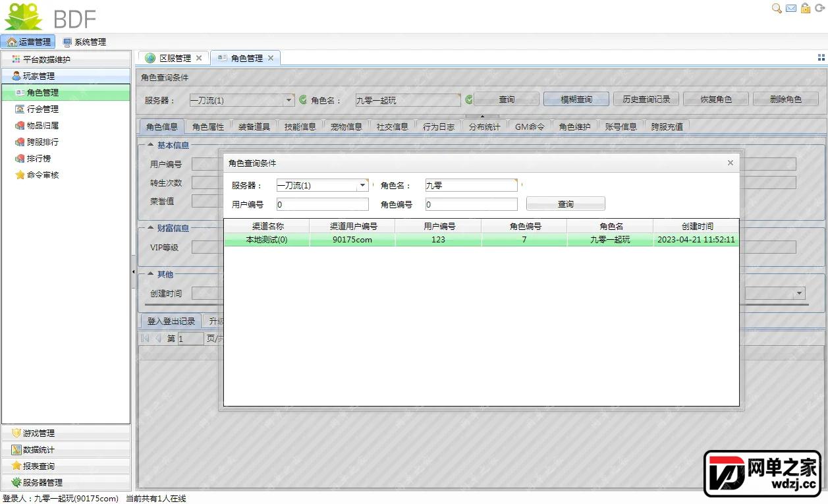Sort by 创建时间 column header
The image size is (828, 504).
pyautogui.click(x=696, y=226)
